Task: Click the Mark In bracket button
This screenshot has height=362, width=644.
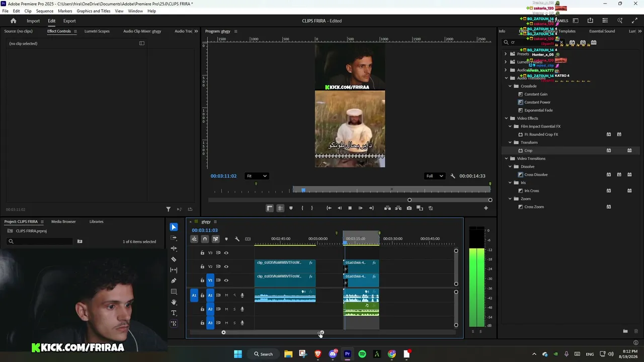Action: point(302,208)
